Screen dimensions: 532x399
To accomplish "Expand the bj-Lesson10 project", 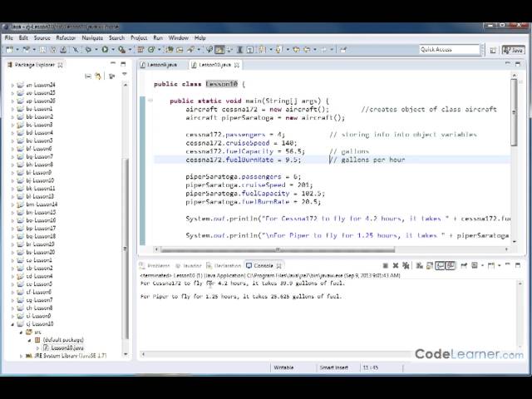I will tap(12, 180).
